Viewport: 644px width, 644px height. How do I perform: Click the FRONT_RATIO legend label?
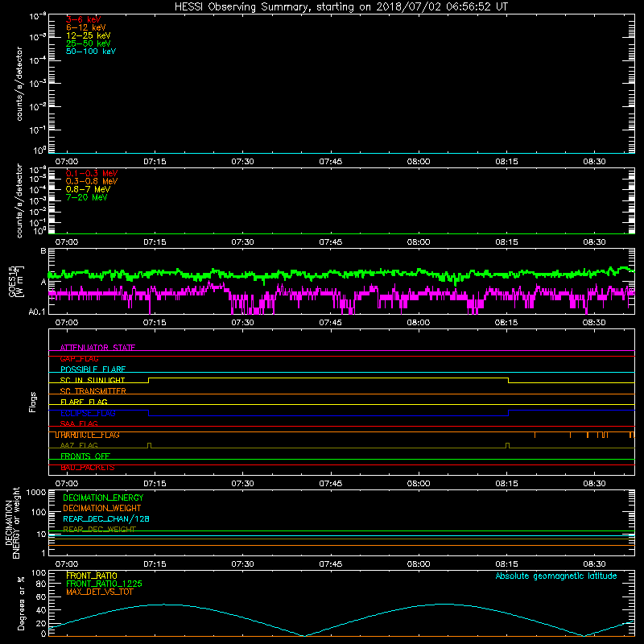coord(92,576)
